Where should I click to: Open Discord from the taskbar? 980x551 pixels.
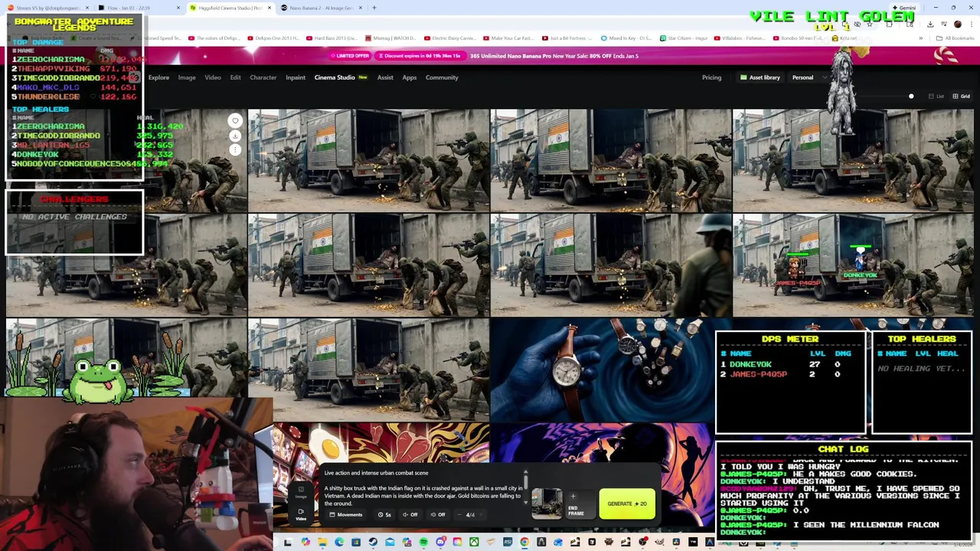tap(441, 542)
